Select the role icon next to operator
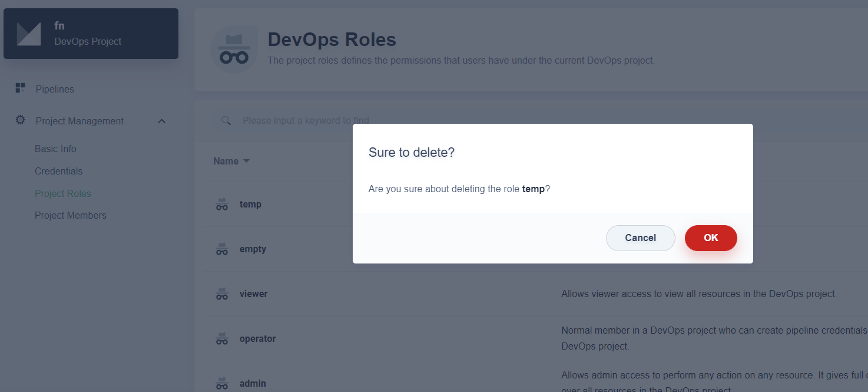This screenshot has width=868, height=392. coord(221,338)
